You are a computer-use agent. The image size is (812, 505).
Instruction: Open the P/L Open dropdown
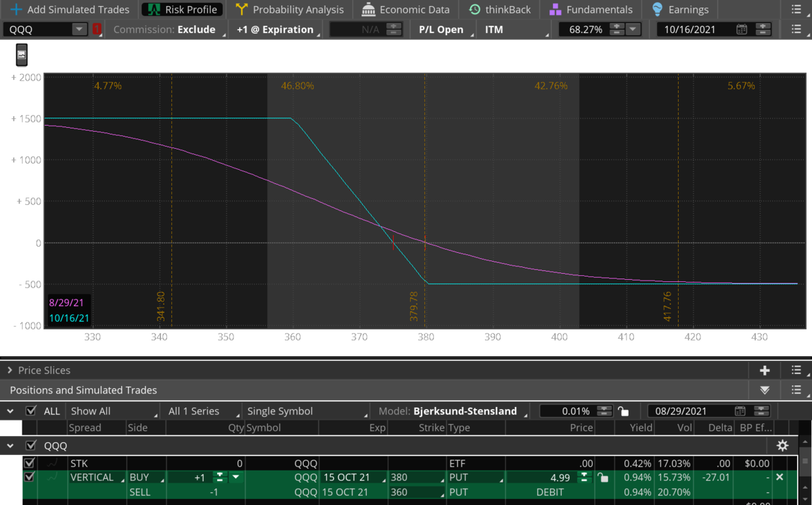click(x=443, y=30)
